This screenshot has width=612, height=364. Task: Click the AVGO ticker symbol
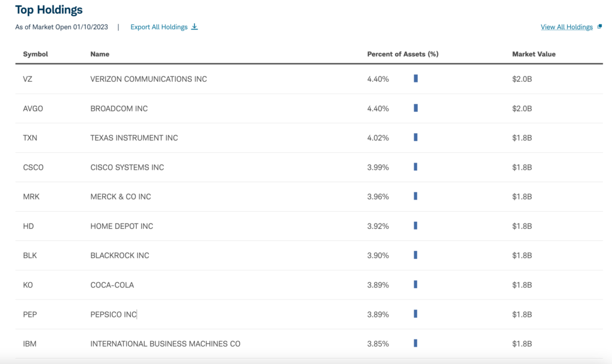pos(33,108)
